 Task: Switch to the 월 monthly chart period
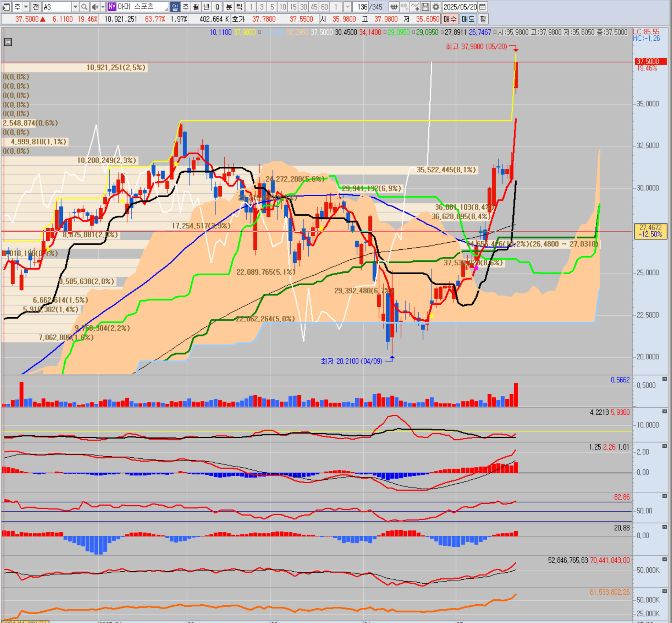(196, 7)
